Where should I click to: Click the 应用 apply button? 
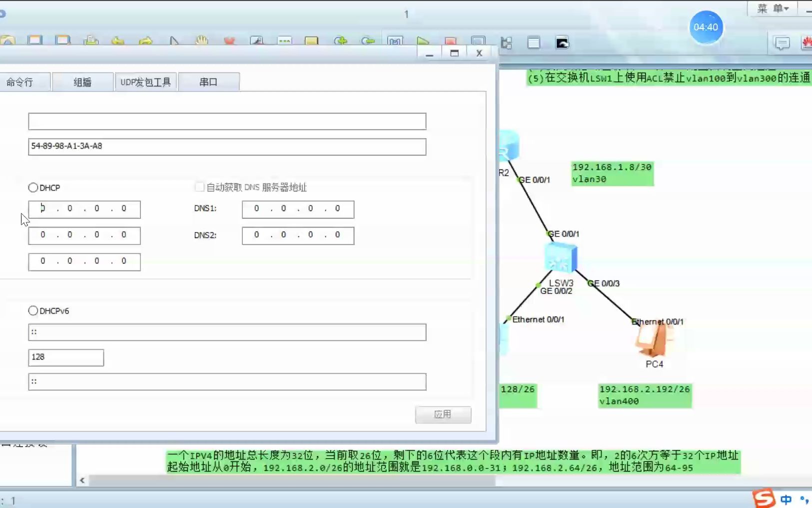443,414
